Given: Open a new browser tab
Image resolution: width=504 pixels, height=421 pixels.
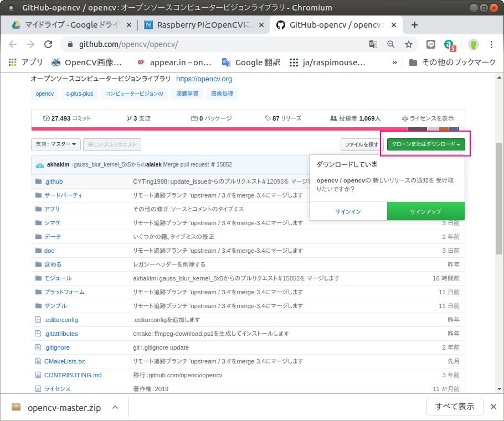Looking at the screenshot, I should coord(415,25).
